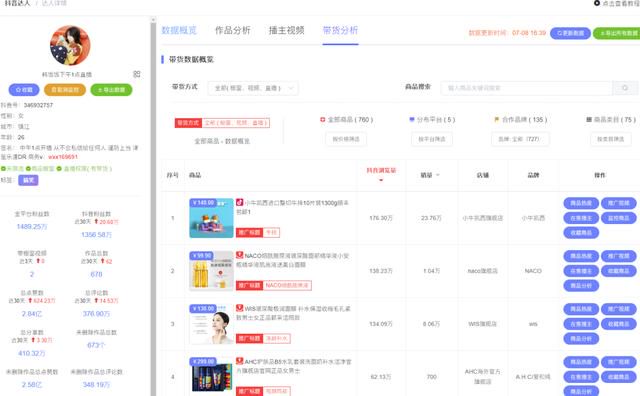This screenshot has width=640, height=396.
Task: Click the NACO product thumbnail in row 2
Action: 211,271
